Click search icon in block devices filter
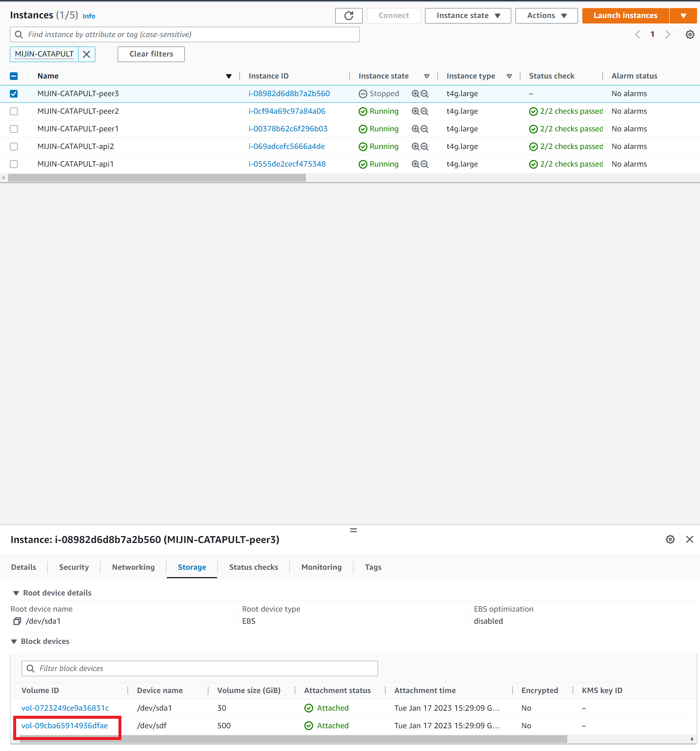 30,668
